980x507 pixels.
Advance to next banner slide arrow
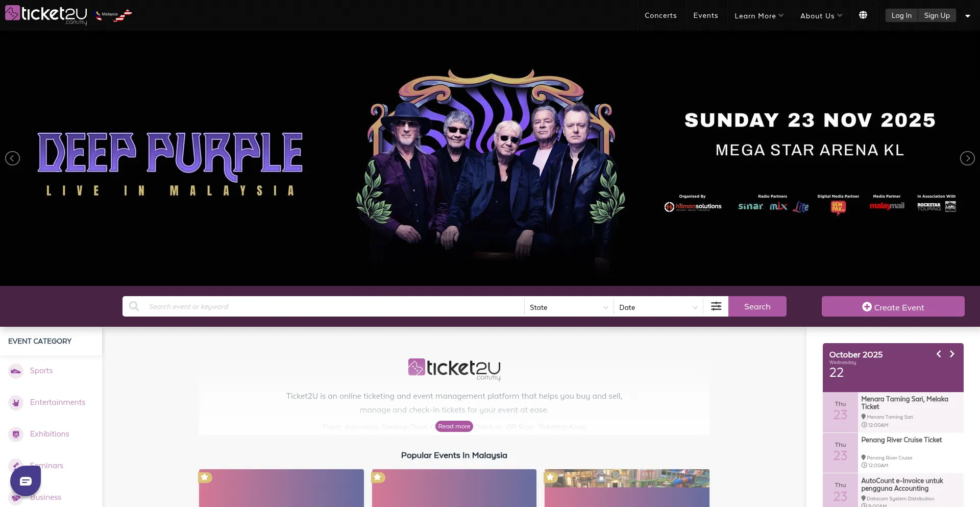tap(967, 158)
